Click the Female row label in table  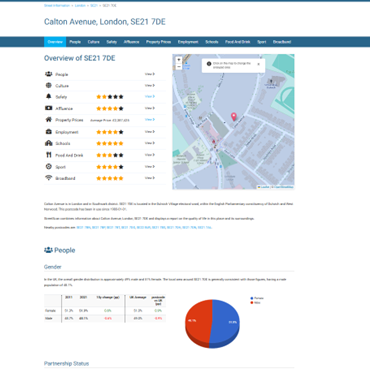(x=50, y=311)
